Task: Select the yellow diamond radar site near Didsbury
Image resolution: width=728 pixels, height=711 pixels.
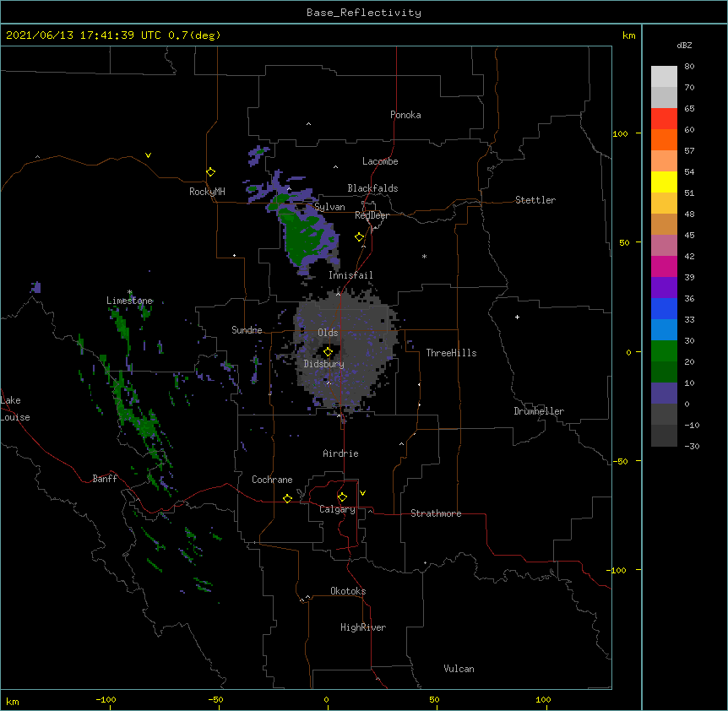Action: pyautogui.click(x=328, y=352)
